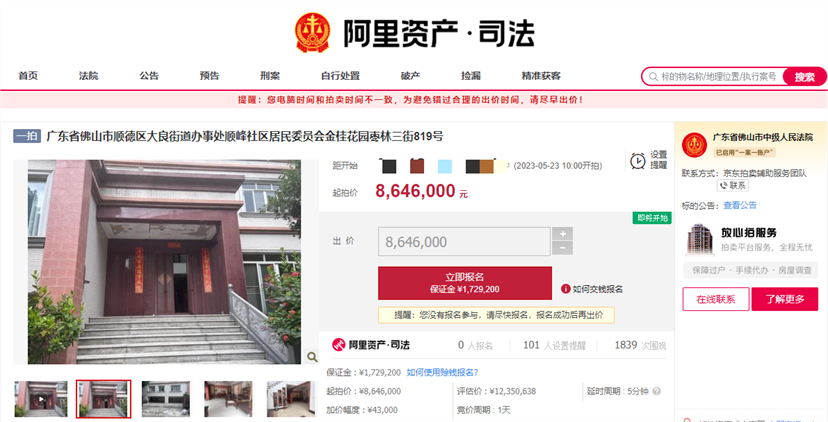
Task: Decrease bid with the minus stepper
Action: tap(562, 248)
